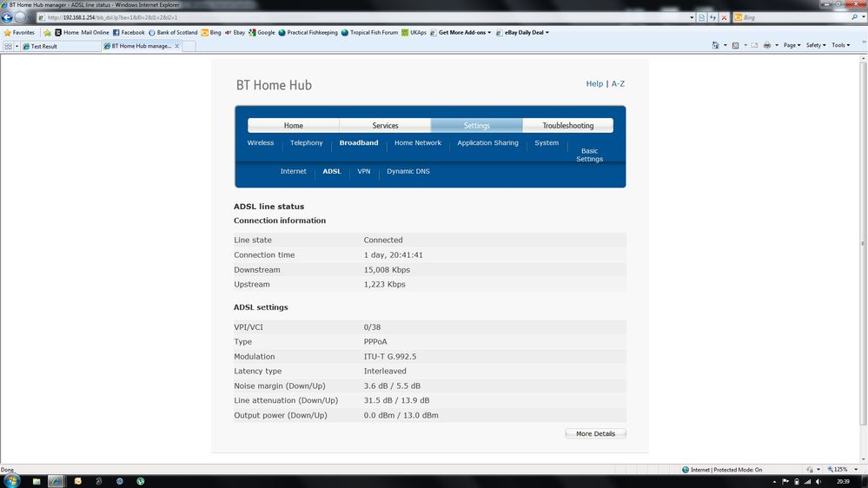
Task: Open the zoom level 125% dropdown
Action: pyautogui.click(x=856, y=470)
